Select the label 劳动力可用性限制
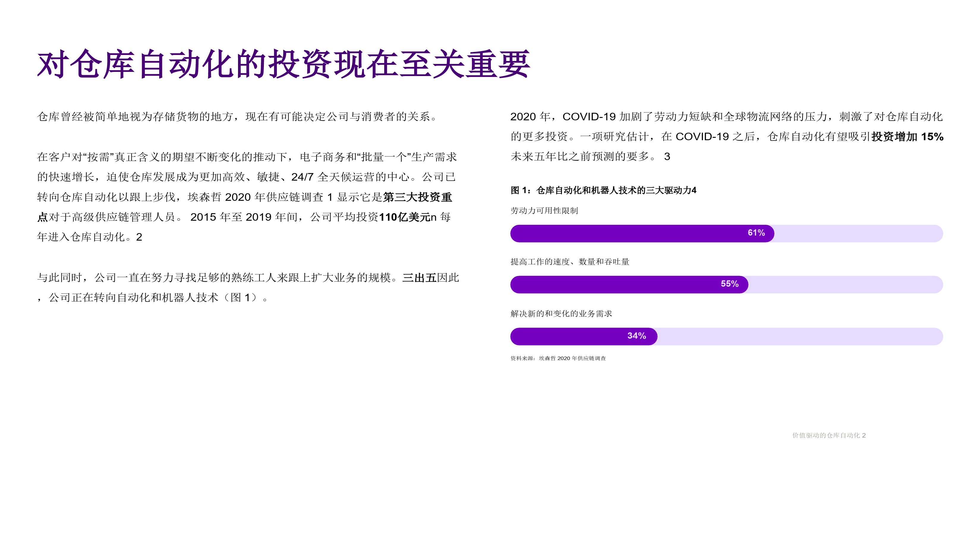980x551 pixels. coord(544,211)
